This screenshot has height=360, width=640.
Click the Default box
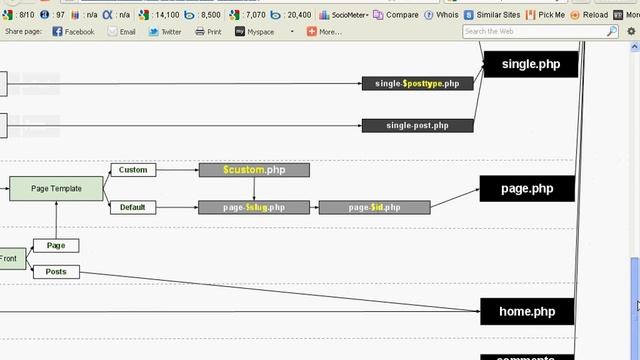[133, 207]
